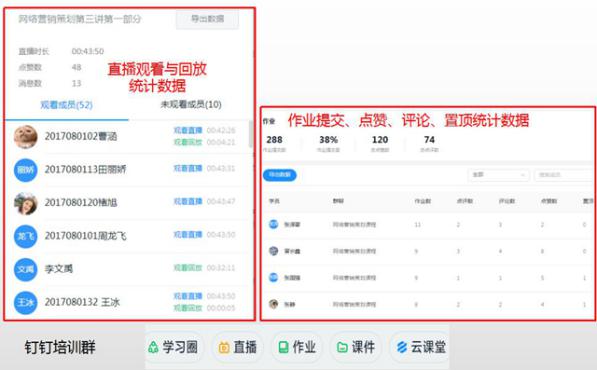Switch to the 观看成员(52) tab
This screenshot has height=370, width=597.
pos(67,105)
